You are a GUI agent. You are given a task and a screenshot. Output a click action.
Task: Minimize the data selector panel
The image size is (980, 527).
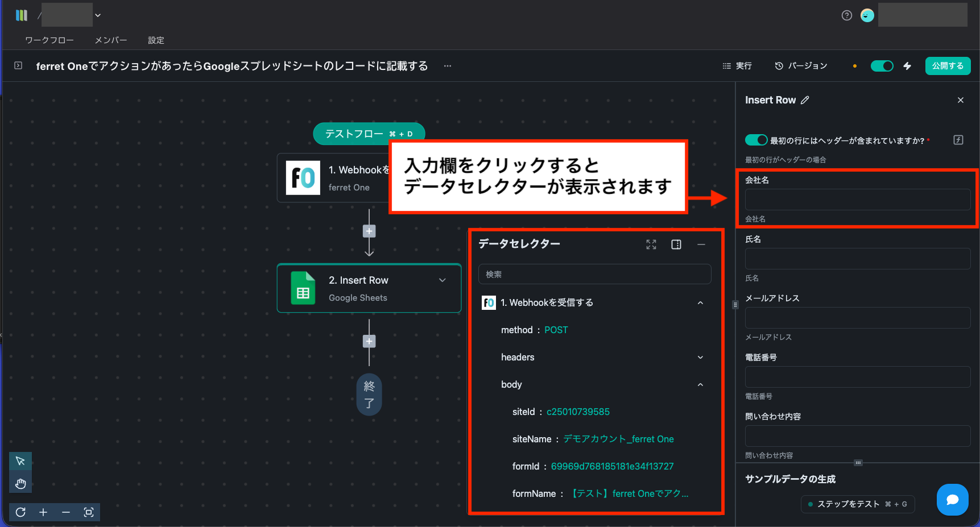[x=701, y=244]
